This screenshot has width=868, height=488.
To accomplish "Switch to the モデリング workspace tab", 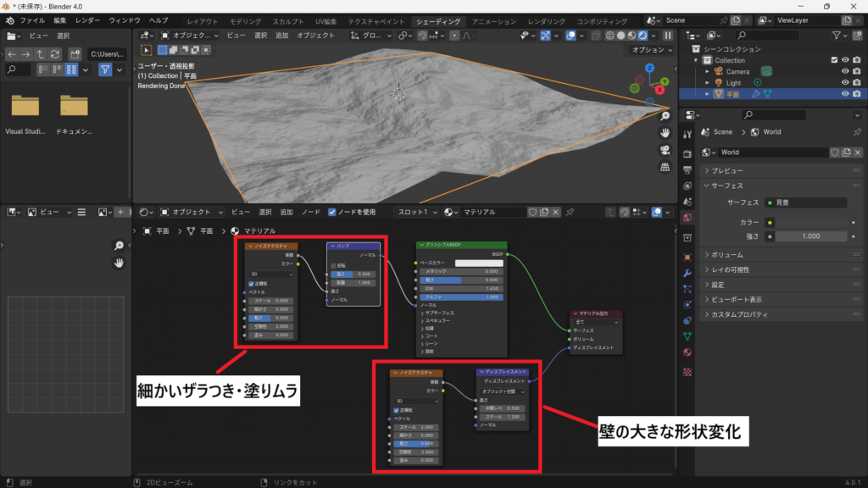I will 245,20.
